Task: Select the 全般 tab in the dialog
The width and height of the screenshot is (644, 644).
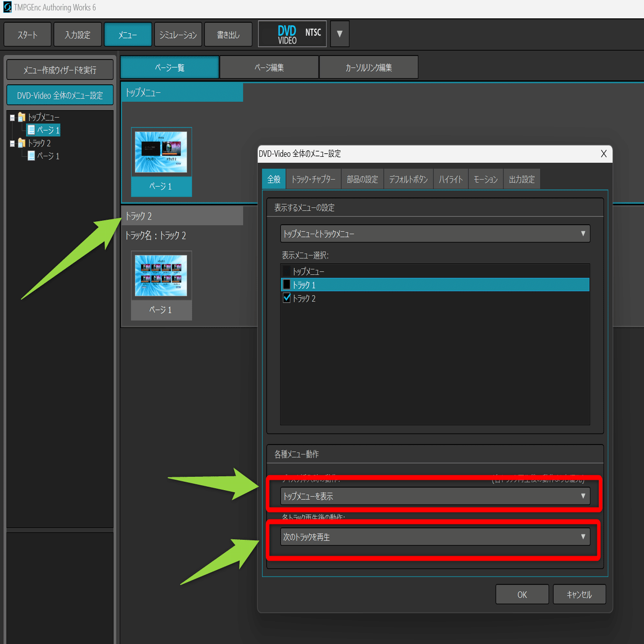Action: click(x=274, y=179)
